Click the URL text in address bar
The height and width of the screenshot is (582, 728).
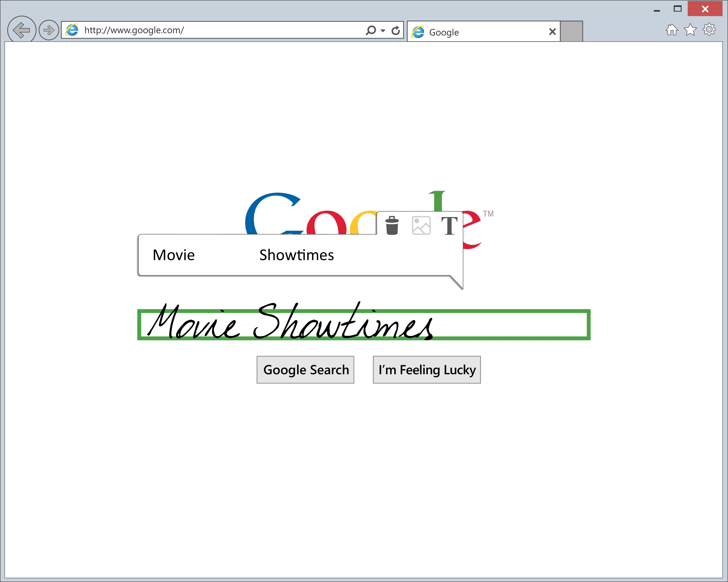[134, 30]
